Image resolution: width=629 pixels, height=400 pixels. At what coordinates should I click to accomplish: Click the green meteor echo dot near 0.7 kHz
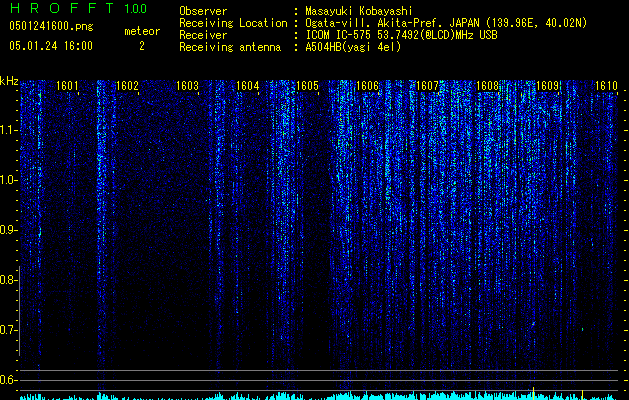(582, 329)
